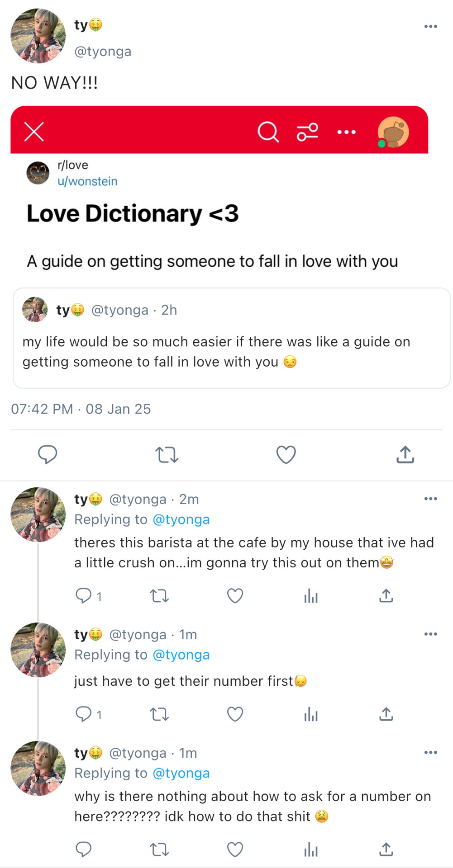This screenshot has height=868, width=453.
Task: Open the Reddit filter sliders icon
Action: (307, 132)
